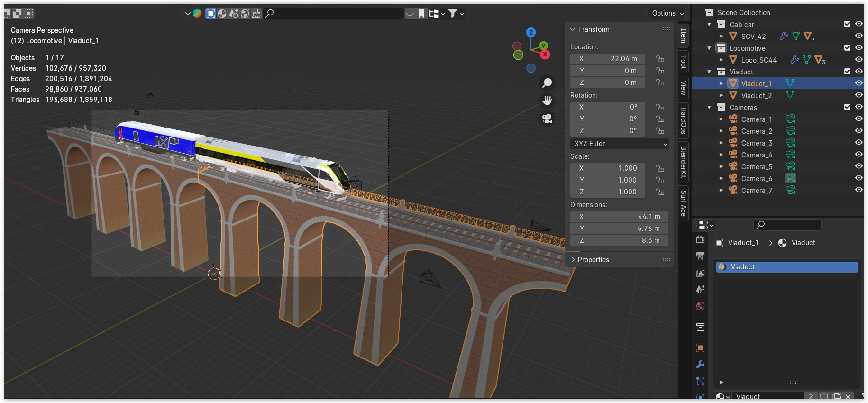The image size is (868, 403).
Task: Expand the Viaduct_2 tree item arrow
Action: pos(721,95)
